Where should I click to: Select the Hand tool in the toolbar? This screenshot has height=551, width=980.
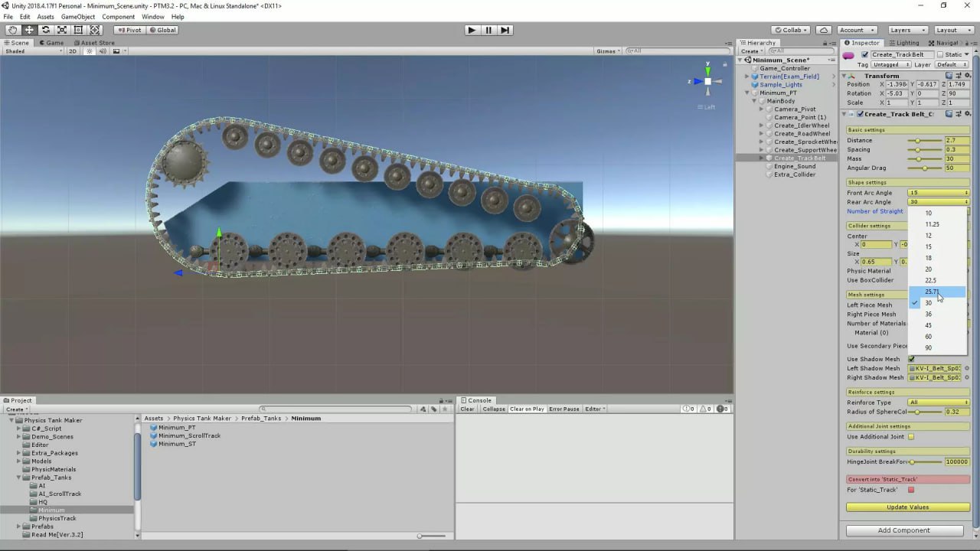point(12,30)
